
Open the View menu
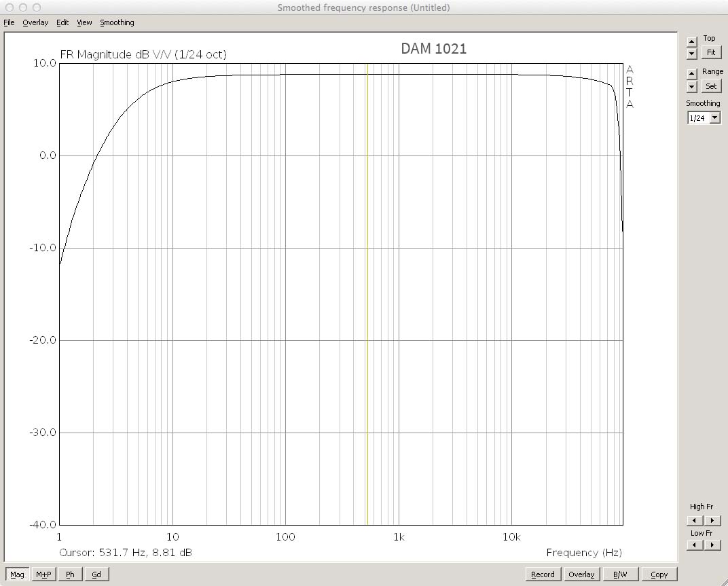pos(84,22)
